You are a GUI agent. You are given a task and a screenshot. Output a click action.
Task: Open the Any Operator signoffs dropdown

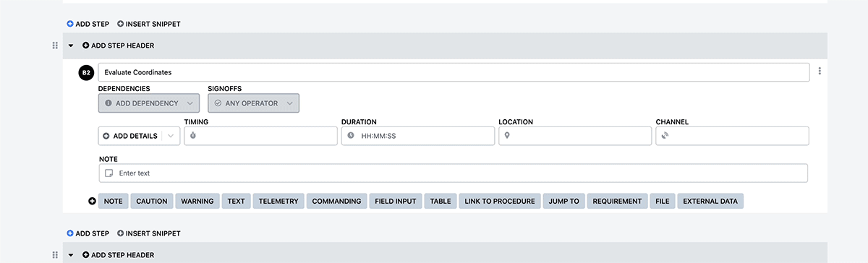tap(253, 103)
